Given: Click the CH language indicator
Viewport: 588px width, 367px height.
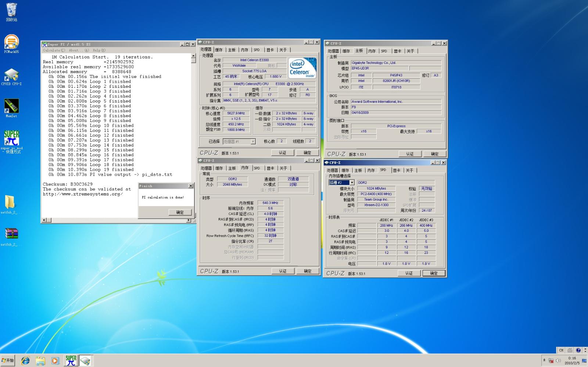Looking at the screenshot, I should pyautogui.click(x=561, y=350).
